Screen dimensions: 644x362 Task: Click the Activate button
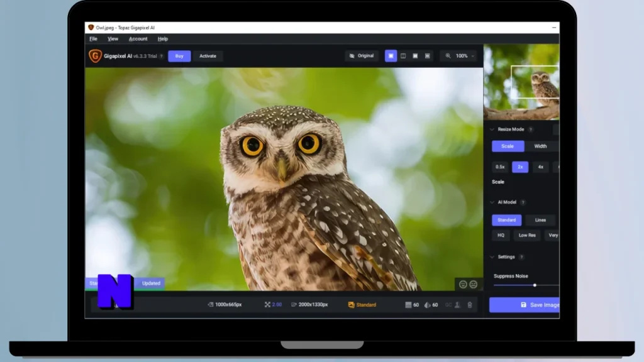click(208, 56)
